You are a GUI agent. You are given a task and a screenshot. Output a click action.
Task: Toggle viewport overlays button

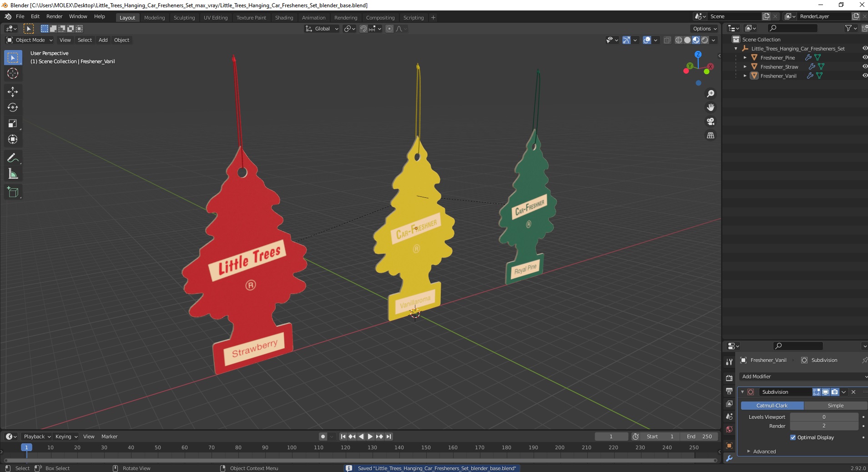pyautogui.click(x=647, y=40)
